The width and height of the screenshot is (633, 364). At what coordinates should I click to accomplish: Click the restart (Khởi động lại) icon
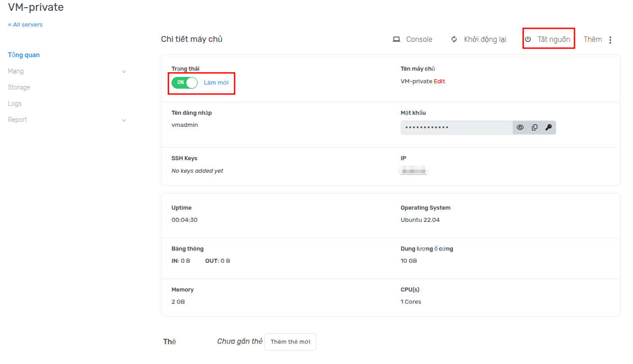click(x=454, y=40)
